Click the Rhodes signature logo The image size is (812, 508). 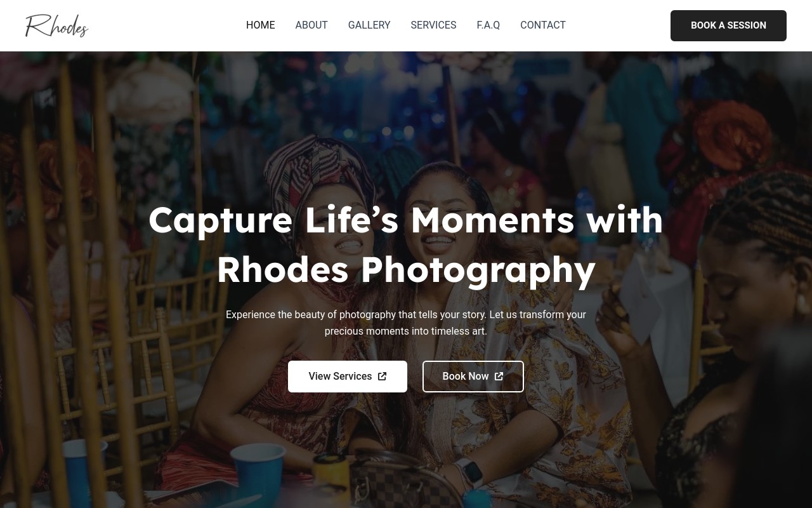pyautogui.click(x=56, y=25)
